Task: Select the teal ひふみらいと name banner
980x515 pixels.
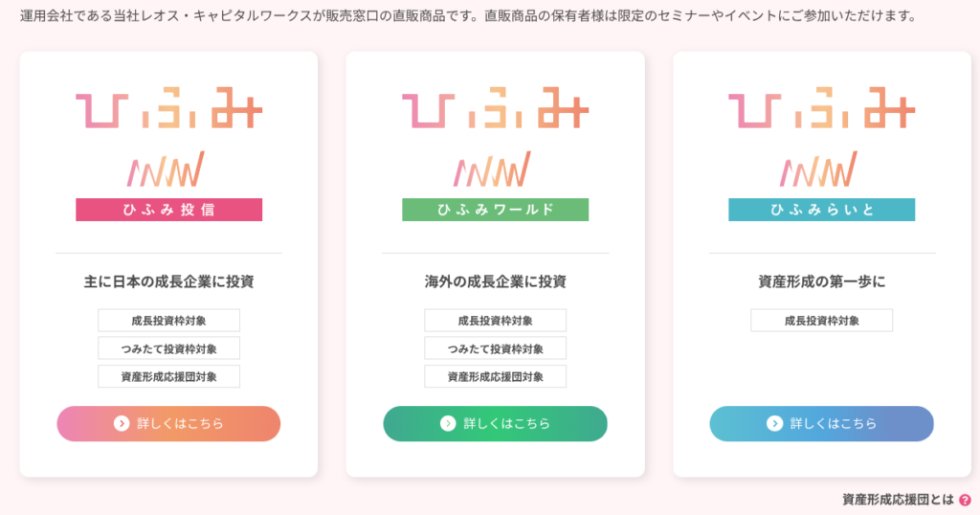Action: (821, 210)
